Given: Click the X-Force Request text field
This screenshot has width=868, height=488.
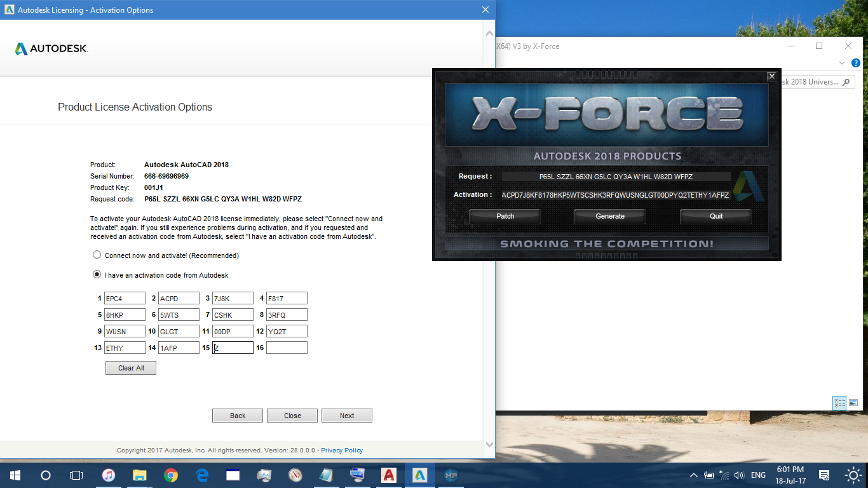Looking at the screenshot, I should pyautogui.click(x=616, y=177).
